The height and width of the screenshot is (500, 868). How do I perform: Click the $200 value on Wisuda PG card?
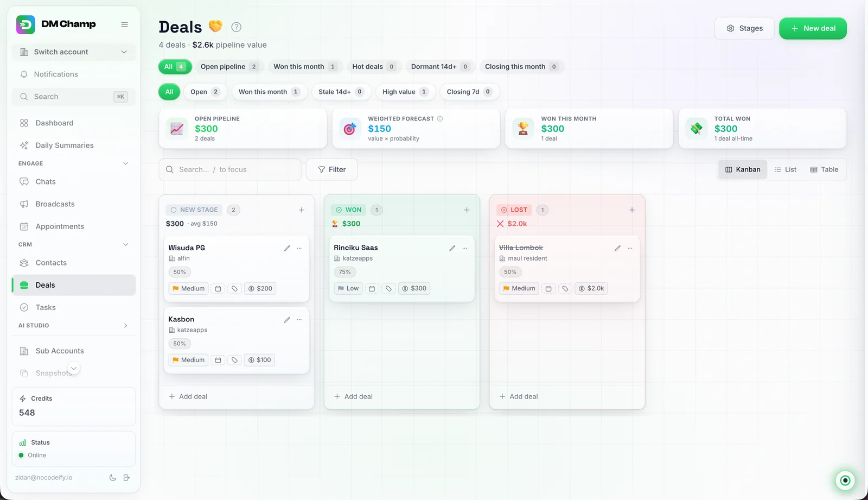click(x=260, y=289)
